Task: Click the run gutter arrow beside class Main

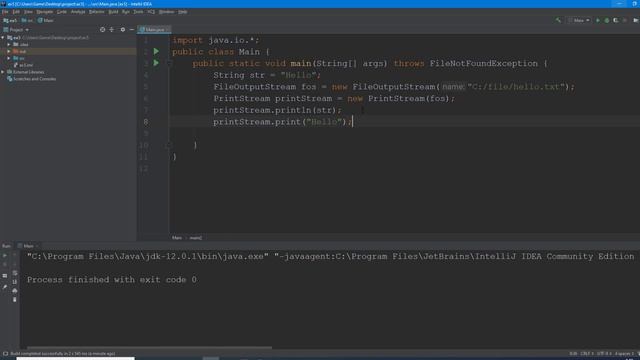Action: [156, 51]
